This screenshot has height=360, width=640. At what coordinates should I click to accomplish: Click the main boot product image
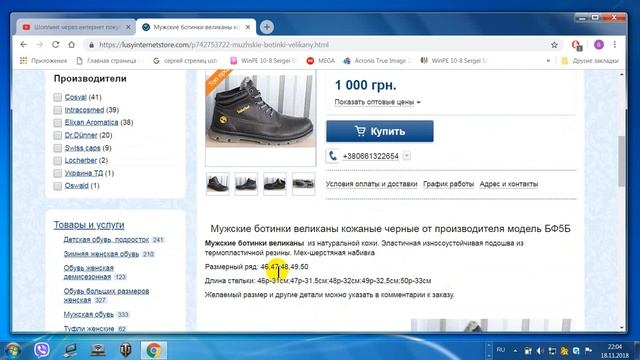[x=260, y=110]
